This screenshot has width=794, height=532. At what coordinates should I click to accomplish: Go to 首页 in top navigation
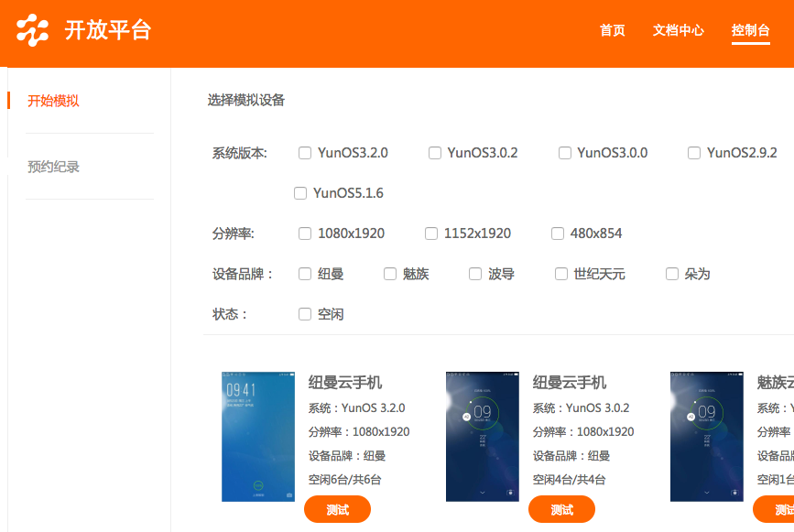612,30
